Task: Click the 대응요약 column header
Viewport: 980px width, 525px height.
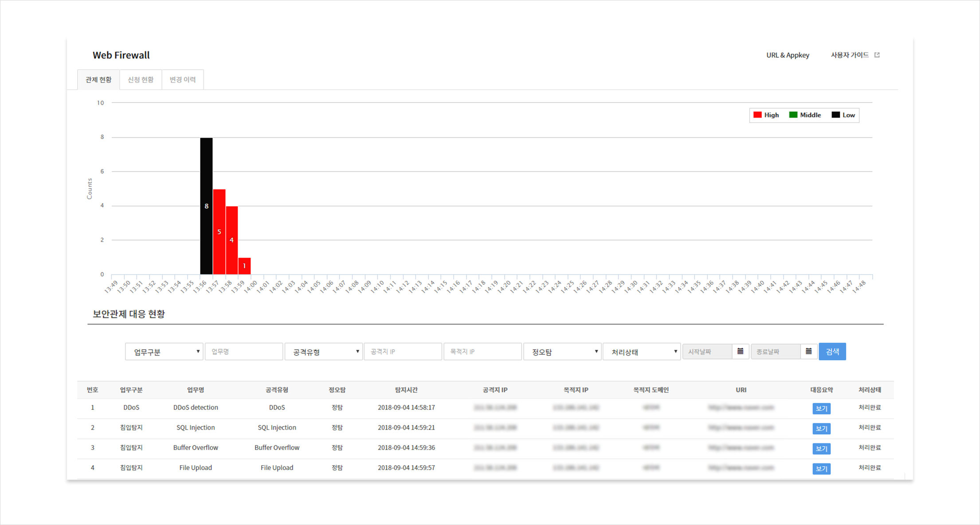Action: point(821,390)
